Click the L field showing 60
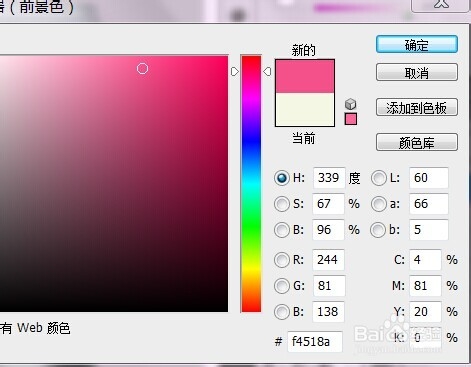This screenshot has width=471, height=367. [429, 178]
